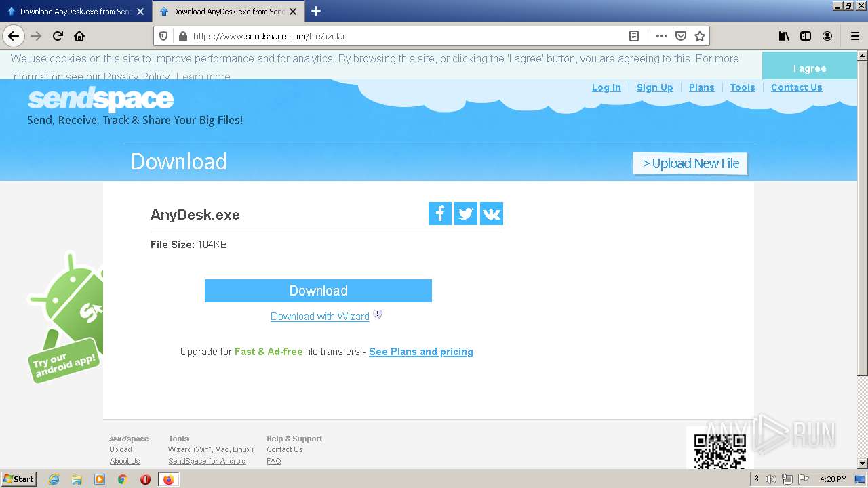Open footer Contact Us link
The image size is (868, 488).
click(x=285, y=449)
